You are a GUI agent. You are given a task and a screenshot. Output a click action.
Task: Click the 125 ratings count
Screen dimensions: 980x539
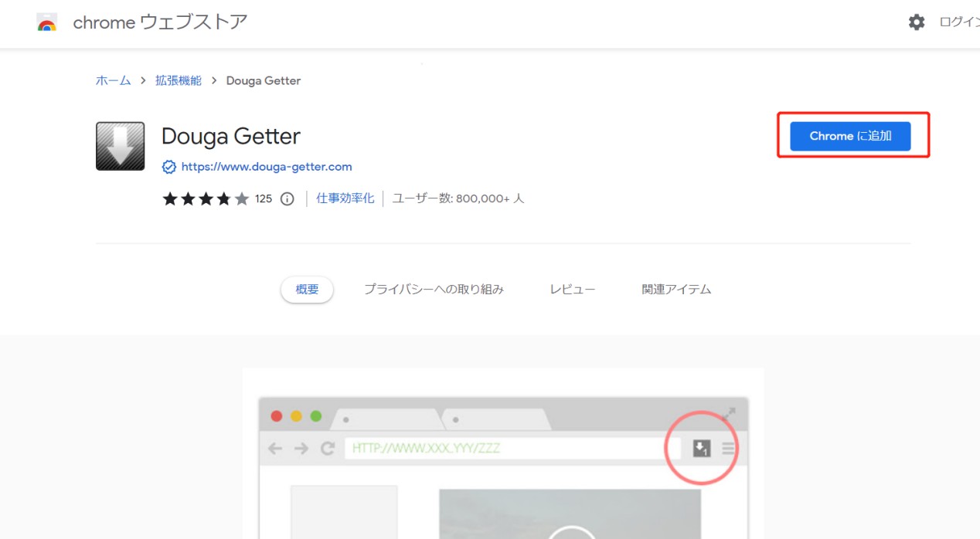[264, 199]
